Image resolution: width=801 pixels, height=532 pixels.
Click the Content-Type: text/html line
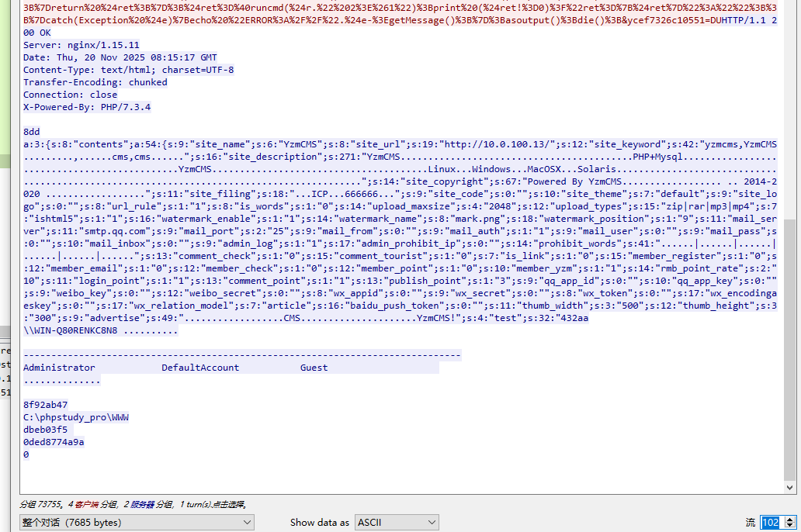pos(128,70)
